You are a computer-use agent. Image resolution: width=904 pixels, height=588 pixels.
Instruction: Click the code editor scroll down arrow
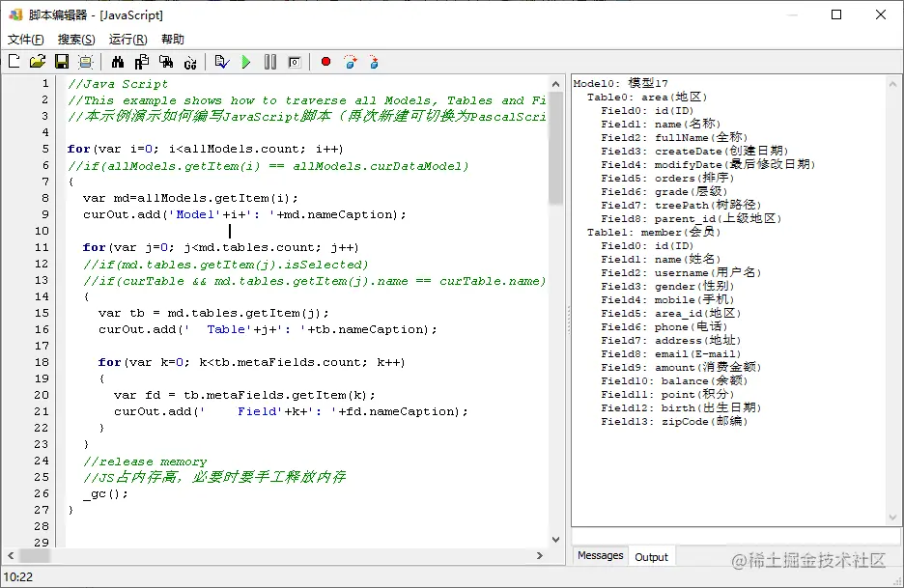(x=555, y=540)
